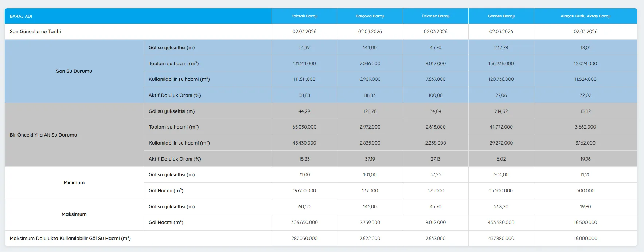Click the Maksimum section label
644x252 pixels.
point(74,214)
